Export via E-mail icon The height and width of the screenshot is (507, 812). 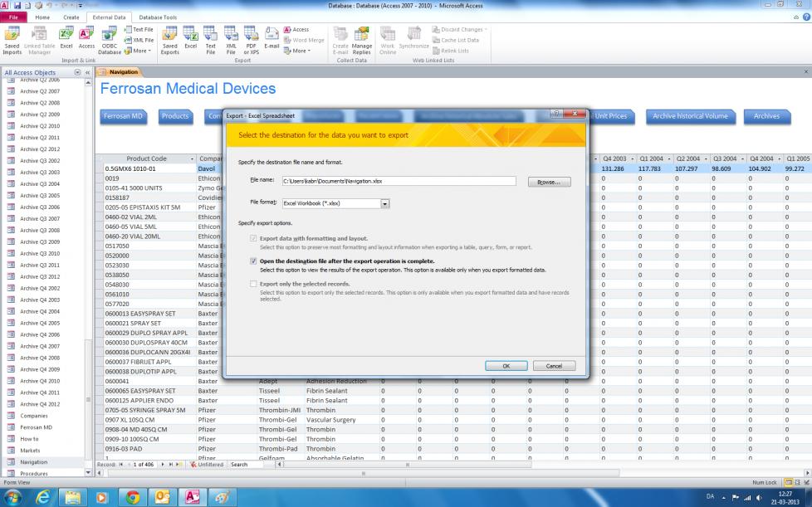tap(271, 38)
